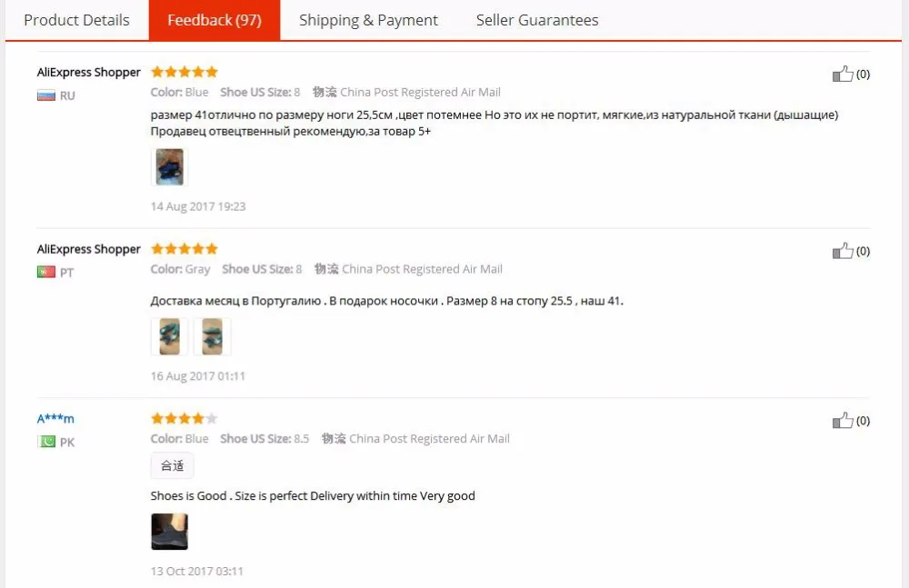Click the 合适 fit tag
Image resolution: width=909 pixels, height=588 pixels.
(172, 465)
